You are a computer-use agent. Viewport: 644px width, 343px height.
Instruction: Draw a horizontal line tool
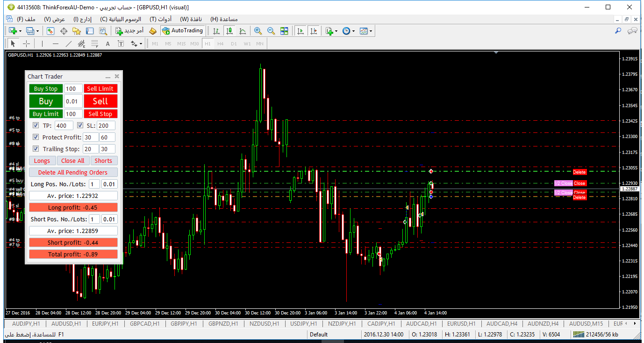coord(56,44)
